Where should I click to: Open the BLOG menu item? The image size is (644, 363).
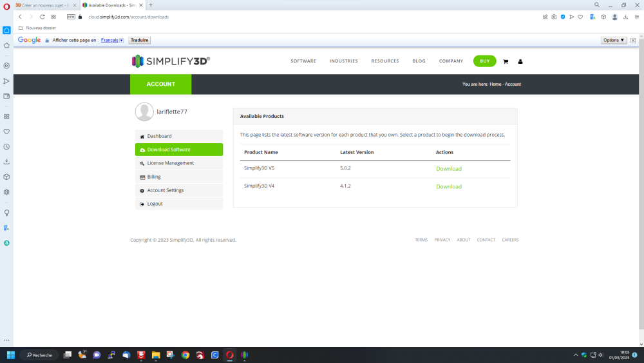419,61
